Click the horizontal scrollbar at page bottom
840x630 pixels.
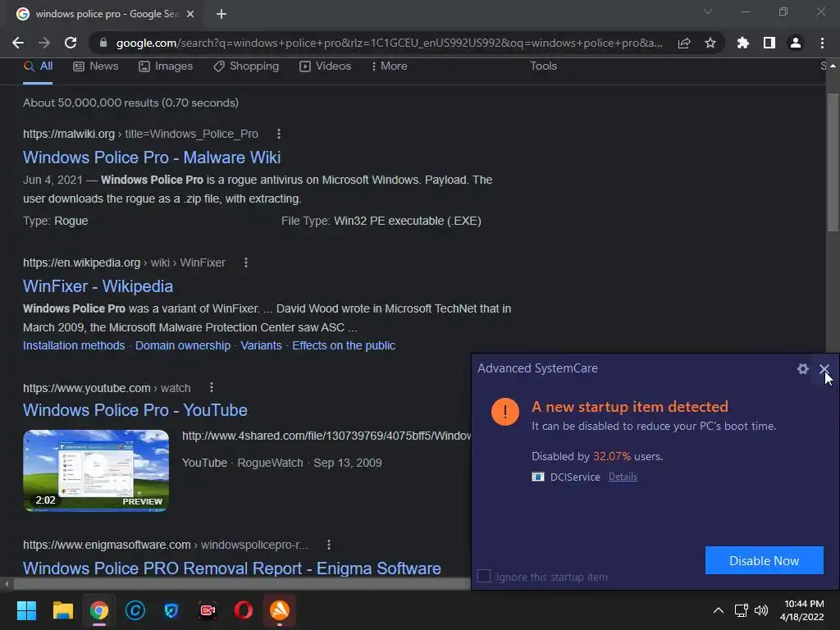(x=241, y=583)
